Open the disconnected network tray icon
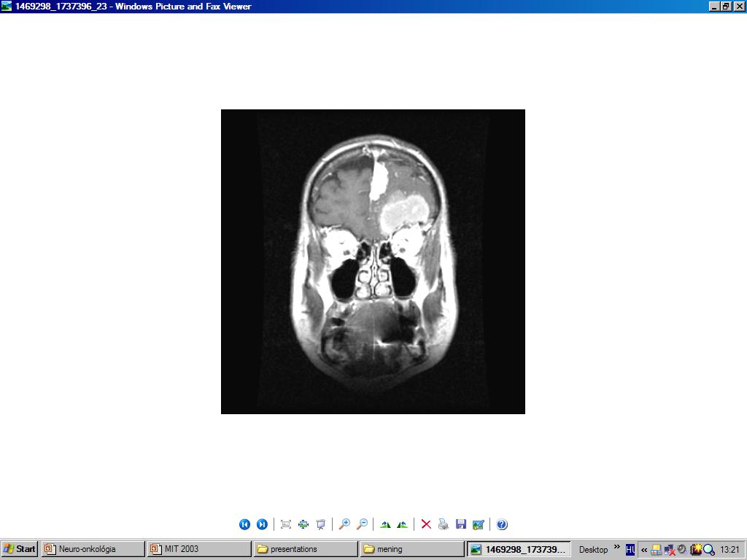Image resolution: width=747 pixels, height=560 pixels. pos(670,550)
